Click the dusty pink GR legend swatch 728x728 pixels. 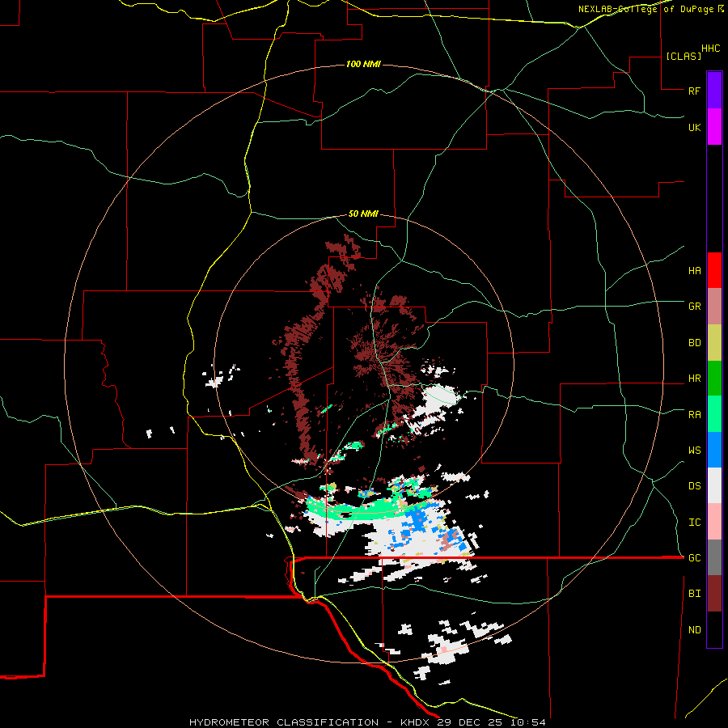714,307
